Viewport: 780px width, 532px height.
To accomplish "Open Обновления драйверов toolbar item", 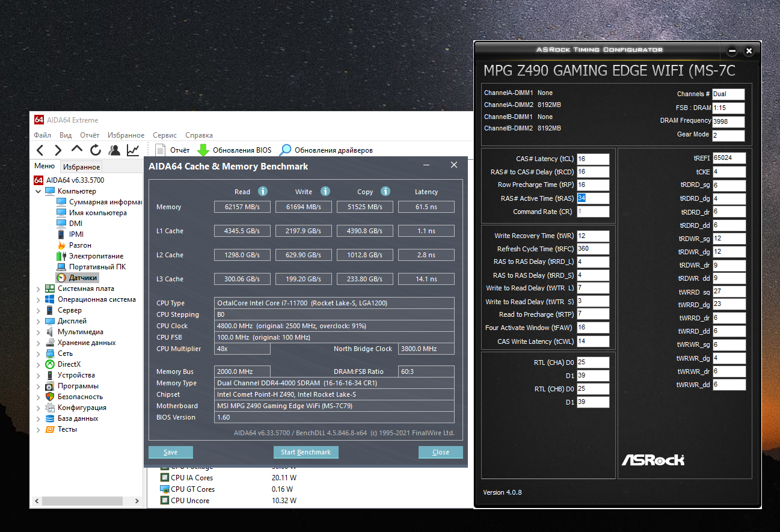I will (327, 150).
